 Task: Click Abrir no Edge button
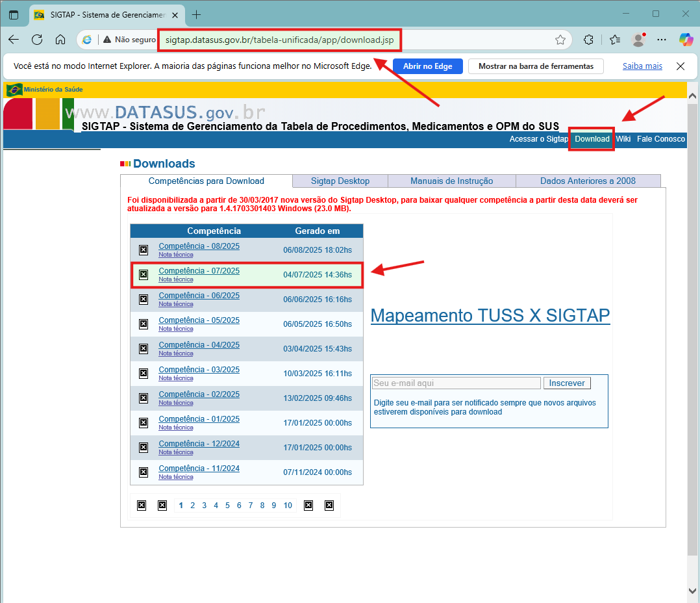[x=427, y=66]
